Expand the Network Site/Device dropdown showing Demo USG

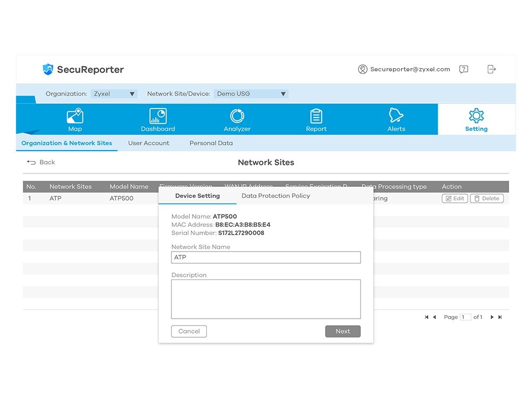(251, 94)
